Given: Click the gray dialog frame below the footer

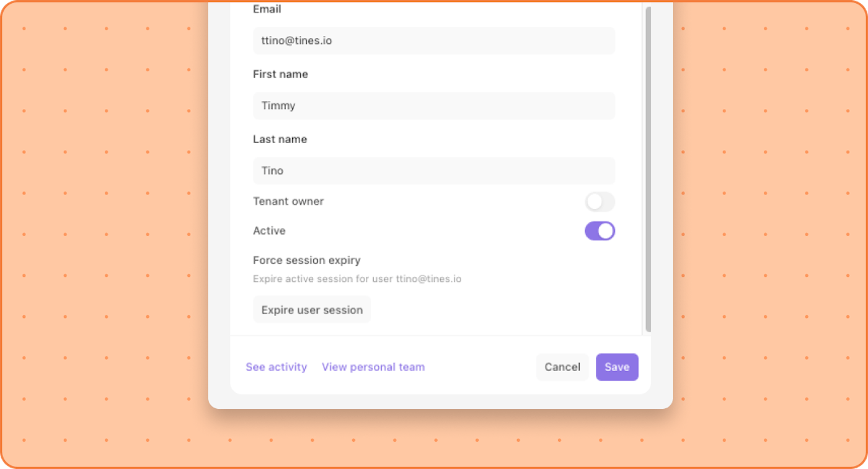Looking at the screenshot, I should [x=440, y=401].
